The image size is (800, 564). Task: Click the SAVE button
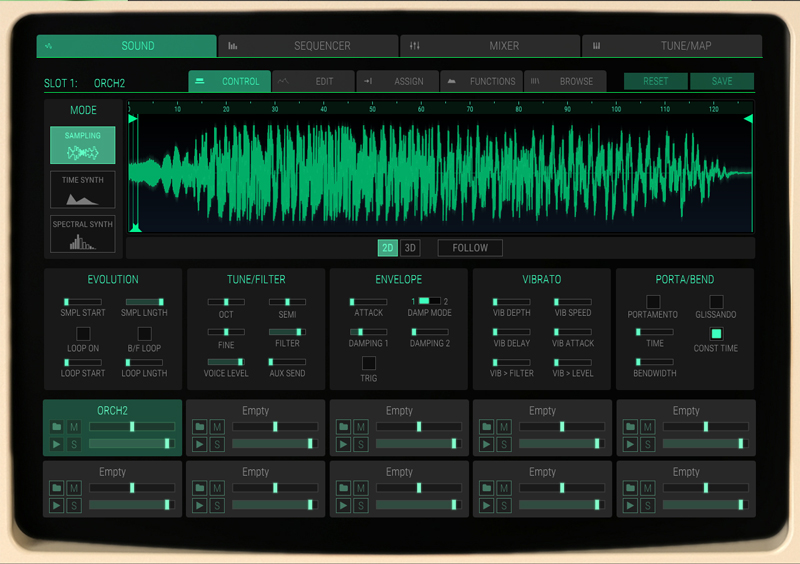722,81
